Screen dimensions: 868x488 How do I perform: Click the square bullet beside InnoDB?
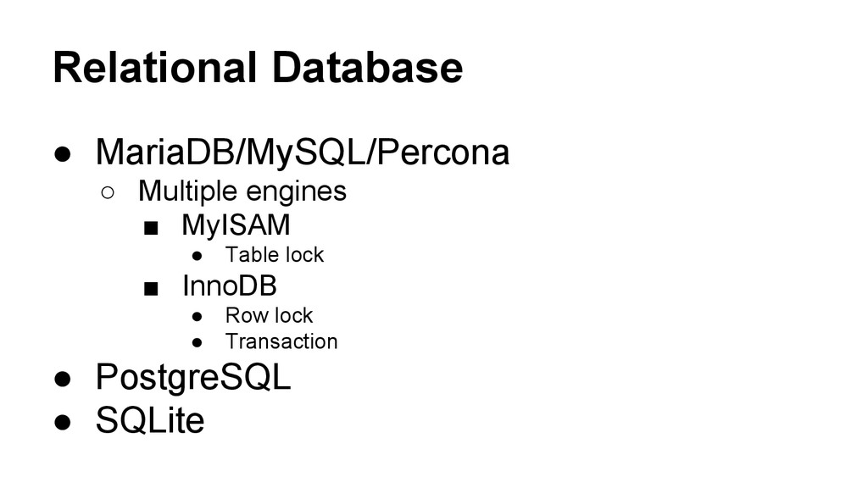(x=151, y=289)
